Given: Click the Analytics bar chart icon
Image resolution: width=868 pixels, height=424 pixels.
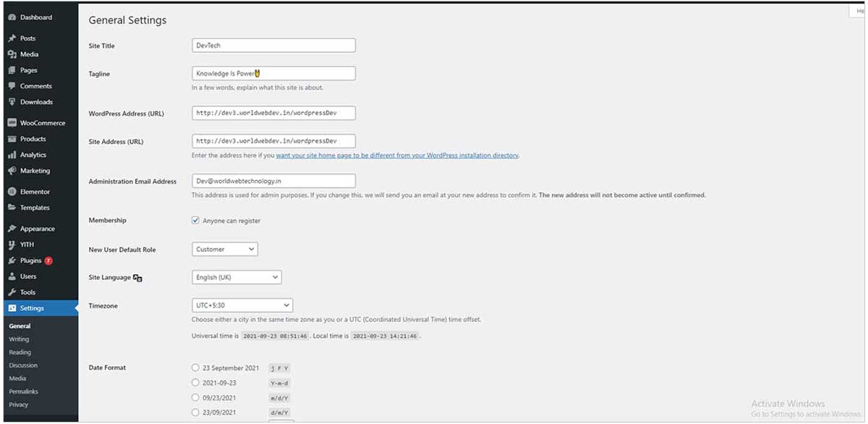Looking at the screenshot, I should [12, 155].
